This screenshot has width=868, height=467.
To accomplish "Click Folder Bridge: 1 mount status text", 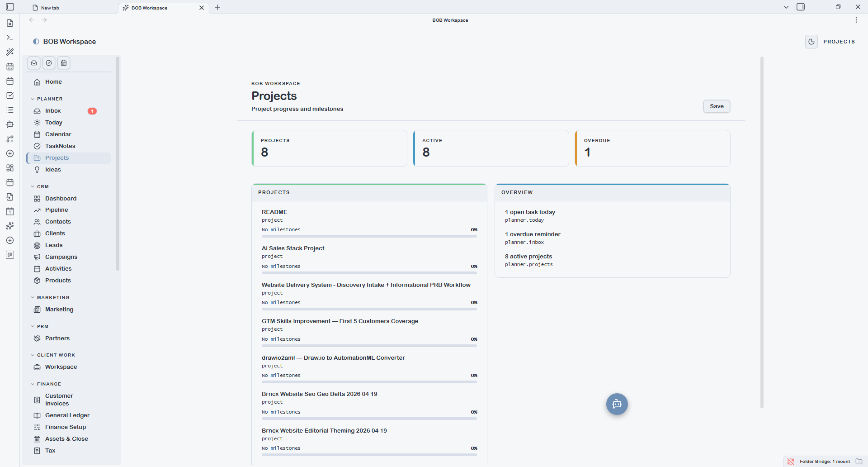I will coord(825,462).
